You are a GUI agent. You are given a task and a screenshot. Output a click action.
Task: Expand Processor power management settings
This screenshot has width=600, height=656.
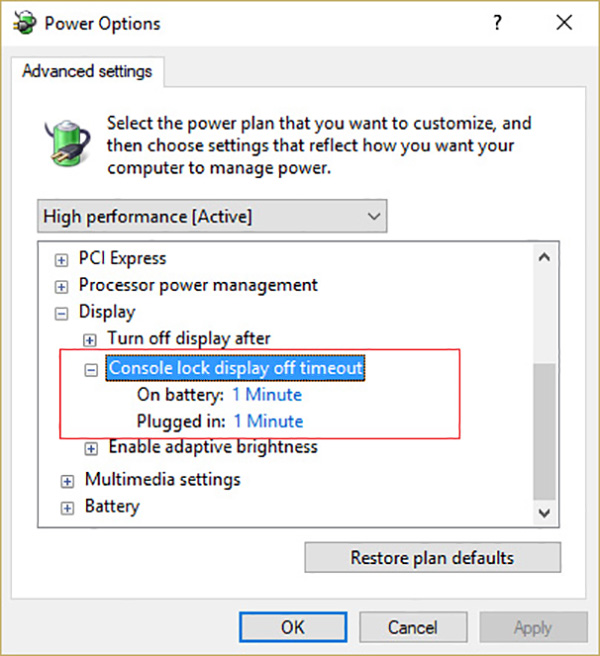[62, 286]
